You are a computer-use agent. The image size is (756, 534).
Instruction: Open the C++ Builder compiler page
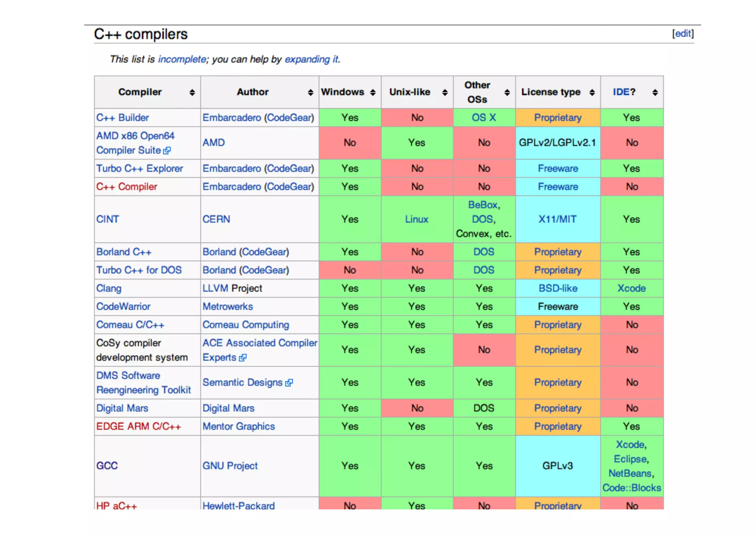tap(123, 117)
